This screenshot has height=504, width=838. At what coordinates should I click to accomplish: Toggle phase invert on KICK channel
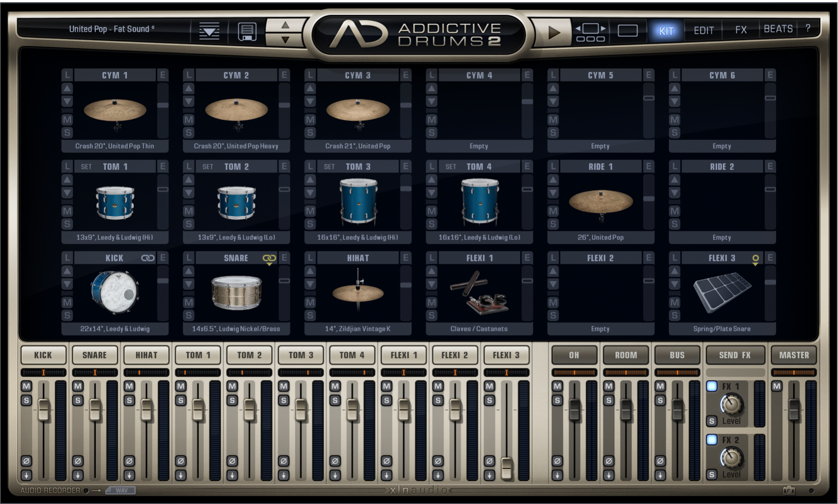pos(26,461)
